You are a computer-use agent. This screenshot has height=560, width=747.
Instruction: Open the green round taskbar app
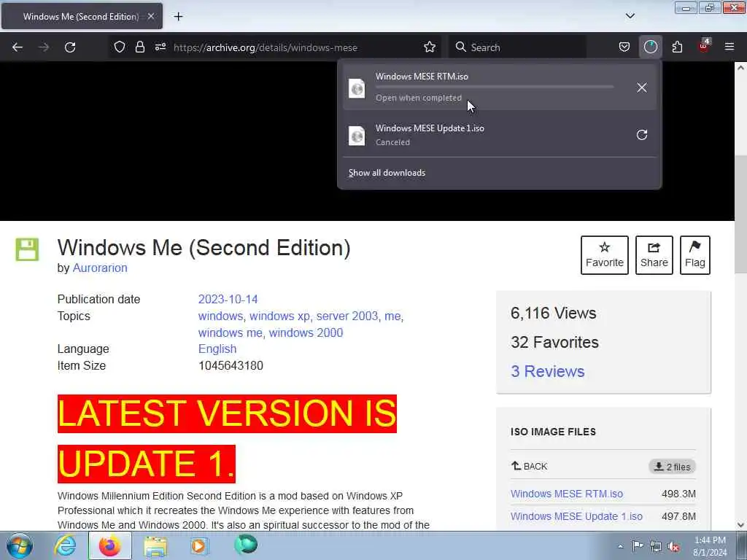246,544
